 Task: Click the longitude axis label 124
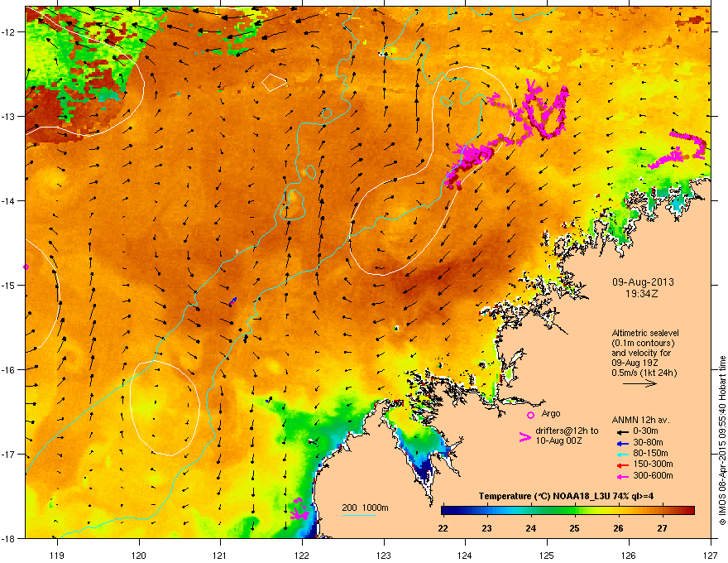coord(465,555)
